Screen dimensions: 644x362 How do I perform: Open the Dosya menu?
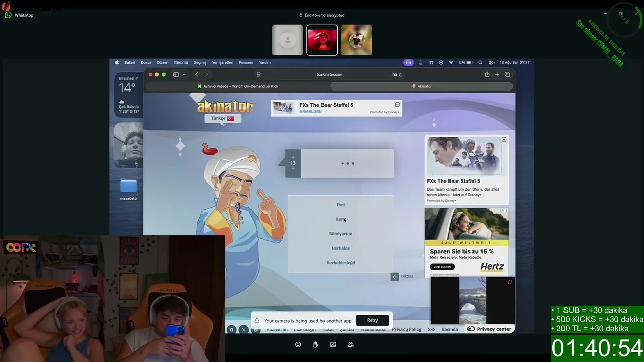[146, 63]
